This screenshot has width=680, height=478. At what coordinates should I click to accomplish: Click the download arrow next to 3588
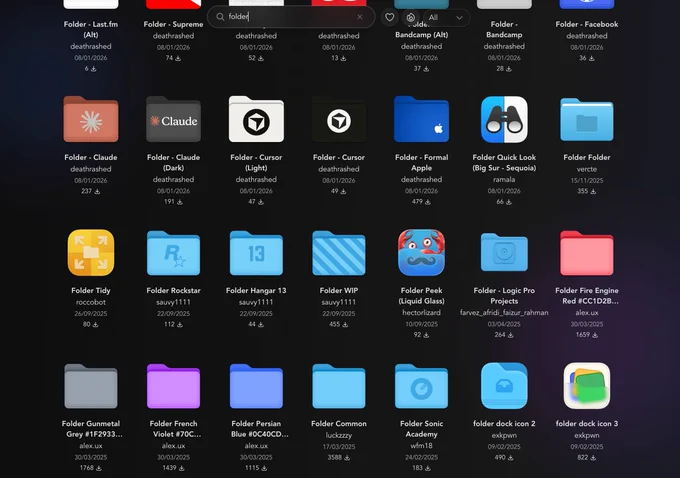coord(347,458)
